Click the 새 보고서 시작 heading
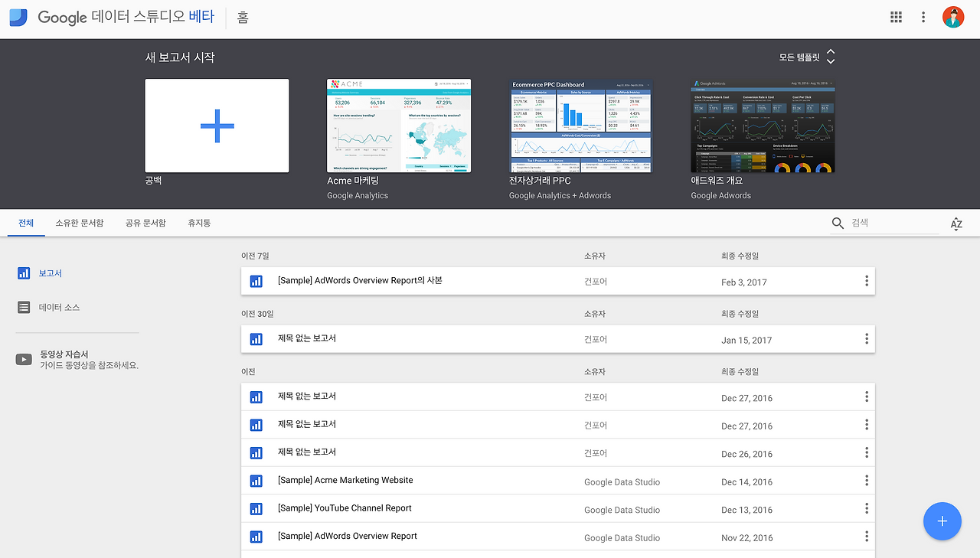The width and height of the screenshot is (980, 558). [180, 57]
